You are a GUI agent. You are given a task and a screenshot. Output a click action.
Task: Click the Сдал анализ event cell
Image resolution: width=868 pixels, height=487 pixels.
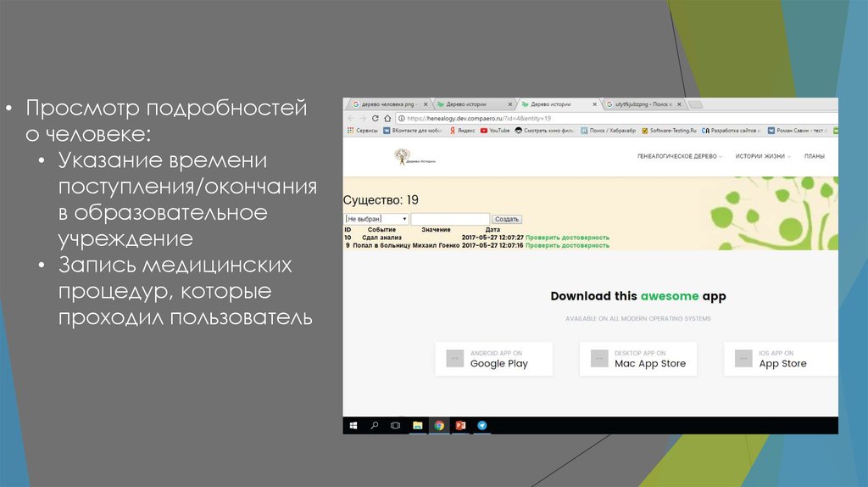(x=381, y=238)
